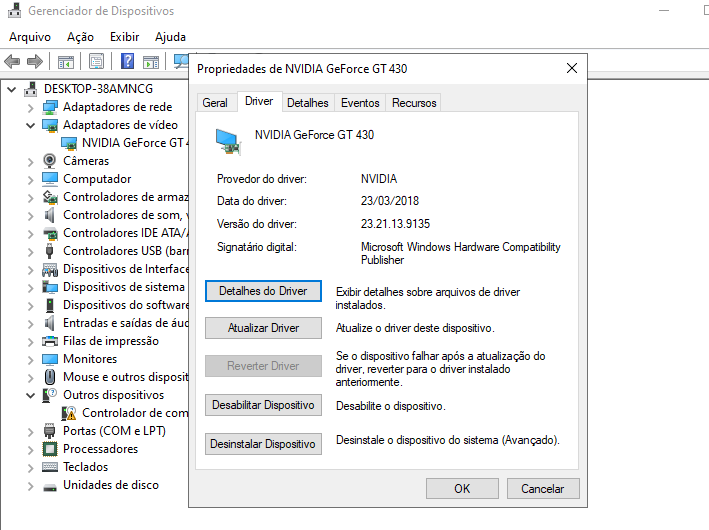The width and height of the screenshot is (709, 530).
Task: Confirm dialog with OK button
Action: [462, 489]
